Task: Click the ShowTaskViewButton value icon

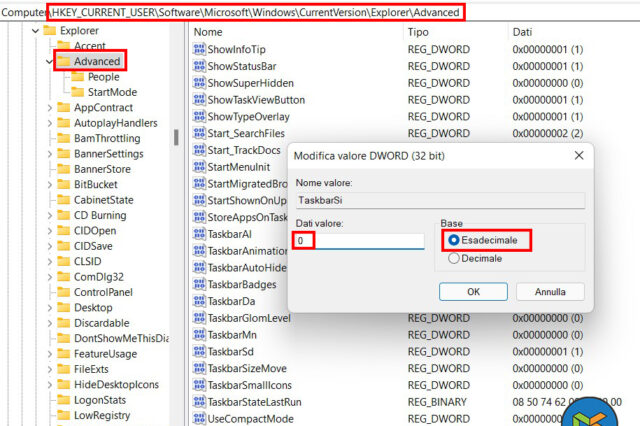Action: [x=199, y=100]
